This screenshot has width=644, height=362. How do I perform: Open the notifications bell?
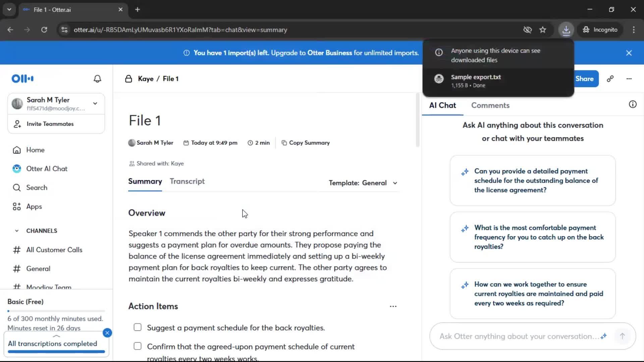coord(97,79)
